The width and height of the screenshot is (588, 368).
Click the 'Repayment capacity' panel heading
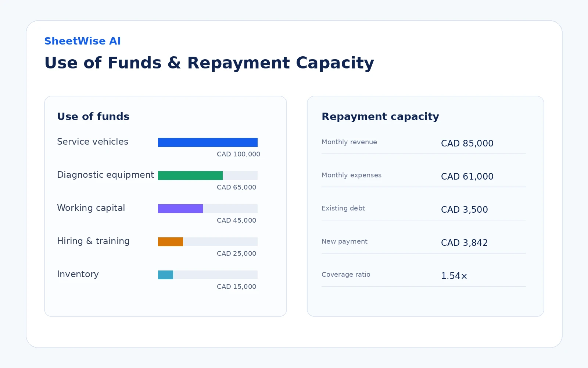[x=380, y=117]
